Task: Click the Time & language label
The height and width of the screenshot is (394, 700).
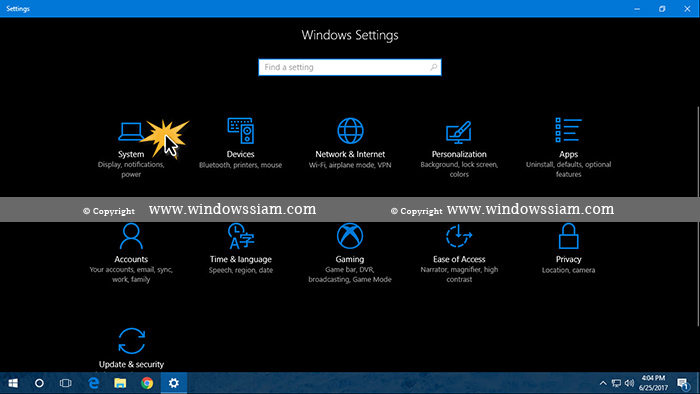Action: (241, 259)
